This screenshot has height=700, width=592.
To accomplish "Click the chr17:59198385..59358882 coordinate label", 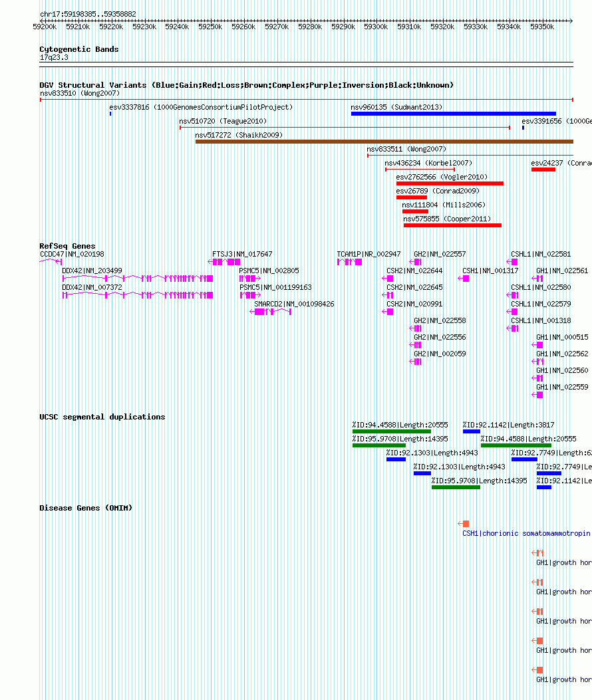I will [x=88, y=14].
